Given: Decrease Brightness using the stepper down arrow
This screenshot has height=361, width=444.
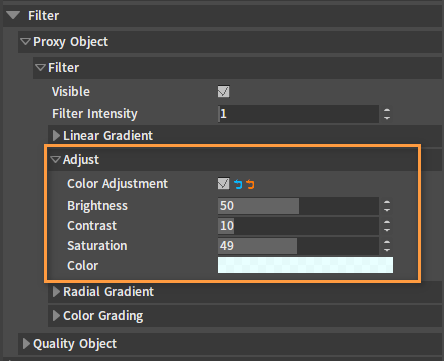Looking at the screenshot, I should [x=387, y=210].
